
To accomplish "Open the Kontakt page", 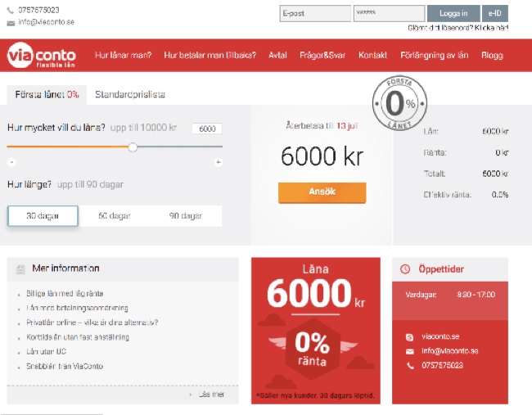I will pyautogui.click(x=372, y=56).
